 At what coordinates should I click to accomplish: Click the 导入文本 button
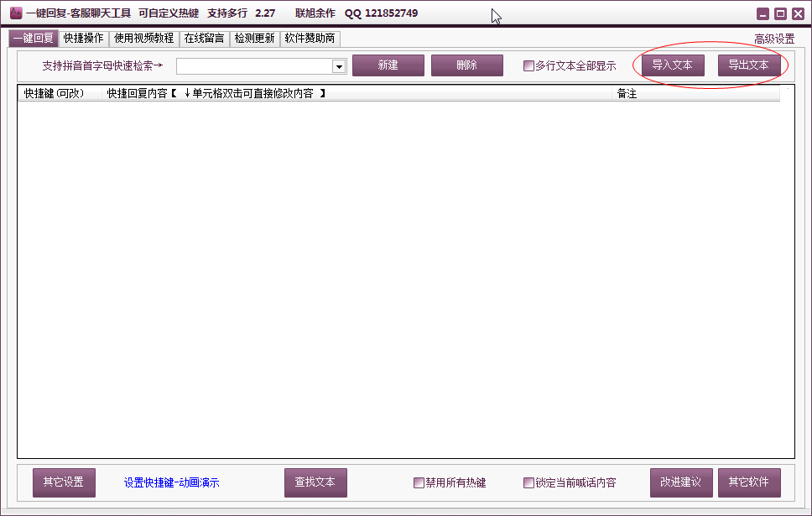[x=673, y=65]
